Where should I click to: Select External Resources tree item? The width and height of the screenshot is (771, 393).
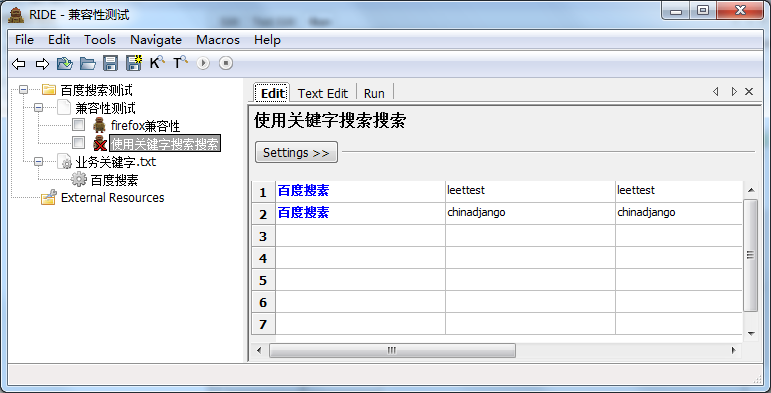pyautogui.click(x=113, y=198)
